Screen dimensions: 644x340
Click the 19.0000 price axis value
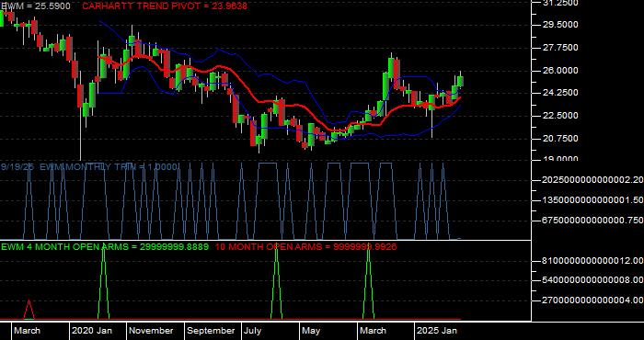pyautogui.click(x=561, y=159)
